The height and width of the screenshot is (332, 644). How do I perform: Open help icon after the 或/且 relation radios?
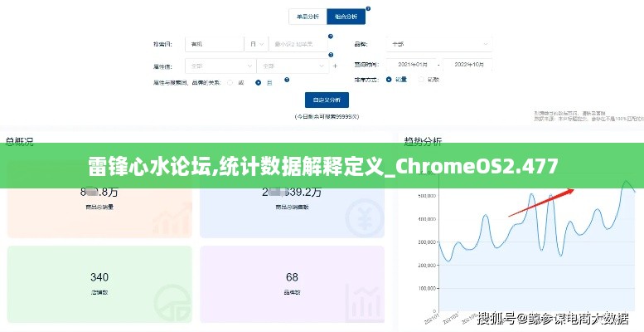(287, 80)
